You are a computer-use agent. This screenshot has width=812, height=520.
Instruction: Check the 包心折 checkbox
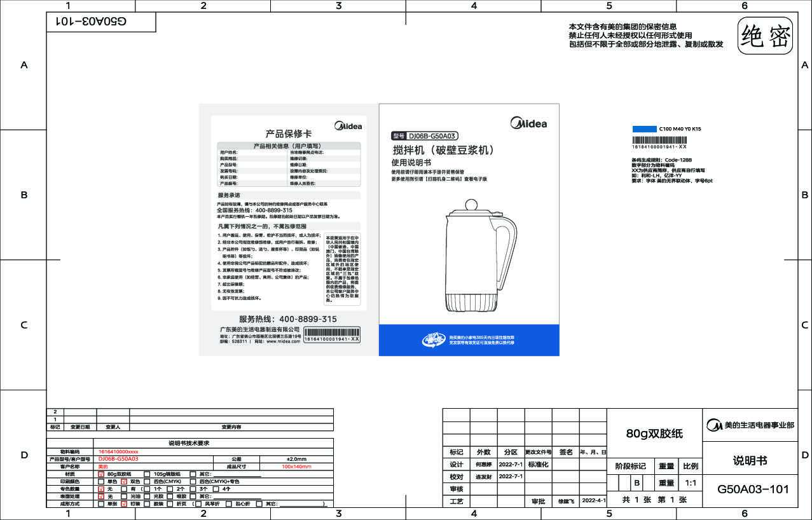point(229,503)
